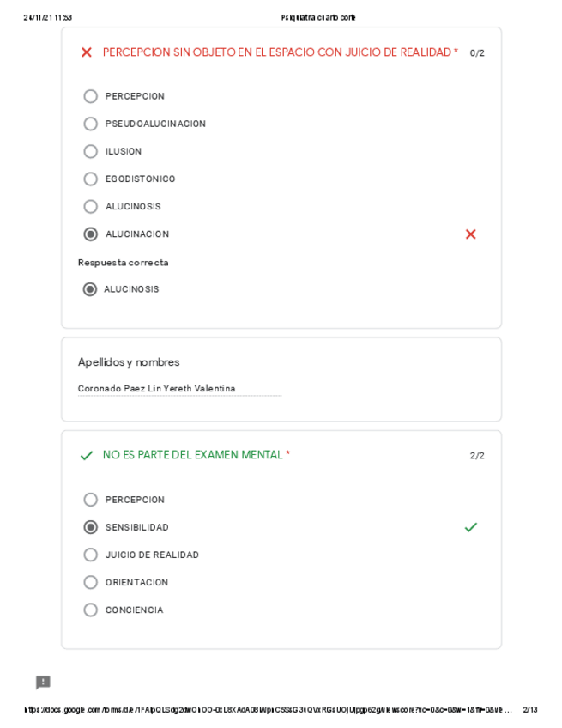Pick the CONCIENCIA radio button

click(91, 610)
